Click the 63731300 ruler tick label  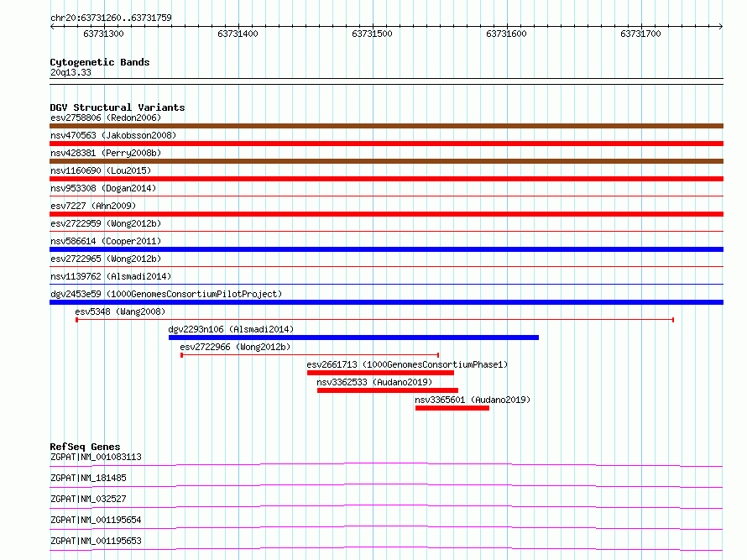click(x=103, y=34)
